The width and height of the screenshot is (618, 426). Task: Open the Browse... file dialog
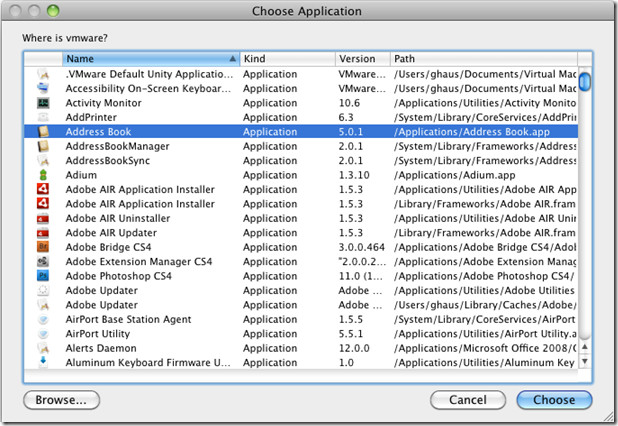point(61,400)
